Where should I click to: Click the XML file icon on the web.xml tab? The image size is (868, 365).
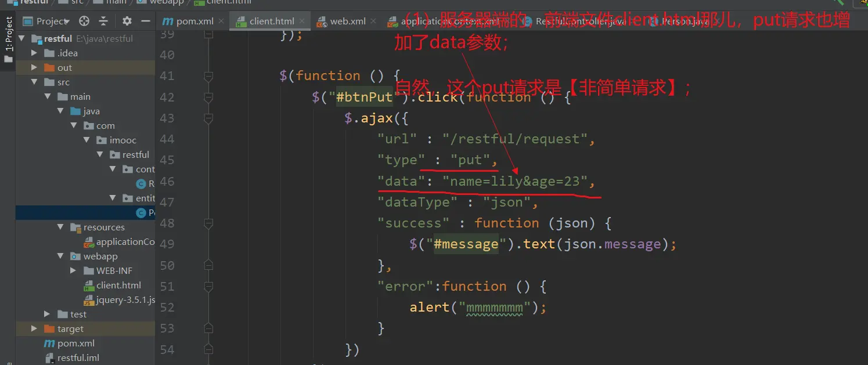tap(322, 21)
